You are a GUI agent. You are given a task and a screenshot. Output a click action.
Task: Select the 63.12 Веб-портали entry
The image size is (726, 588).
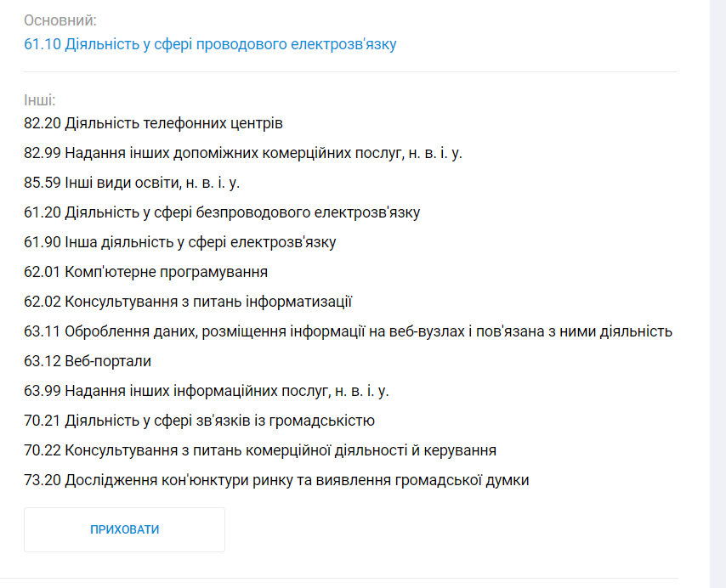(x=88, y=361)
